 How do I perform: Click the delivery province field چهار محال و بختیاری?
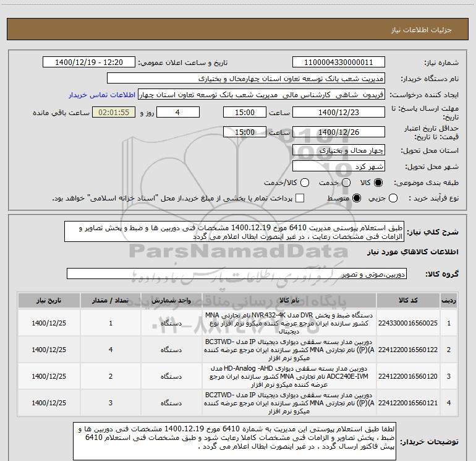339,150
